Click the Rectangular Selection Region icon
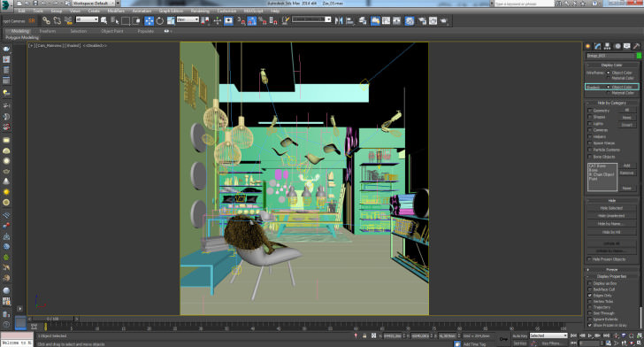644x347 pixels. coord(126,20)
